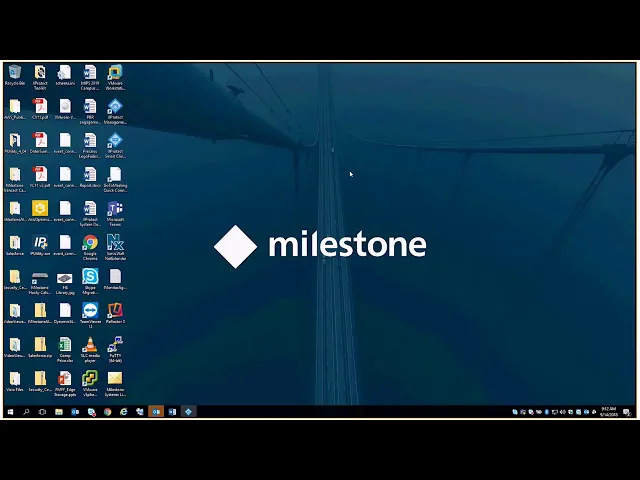This screenshot has width=640, height=480.
Task: Launch the Microsoft Teams shortcut
Action: (x=115, y=213)
